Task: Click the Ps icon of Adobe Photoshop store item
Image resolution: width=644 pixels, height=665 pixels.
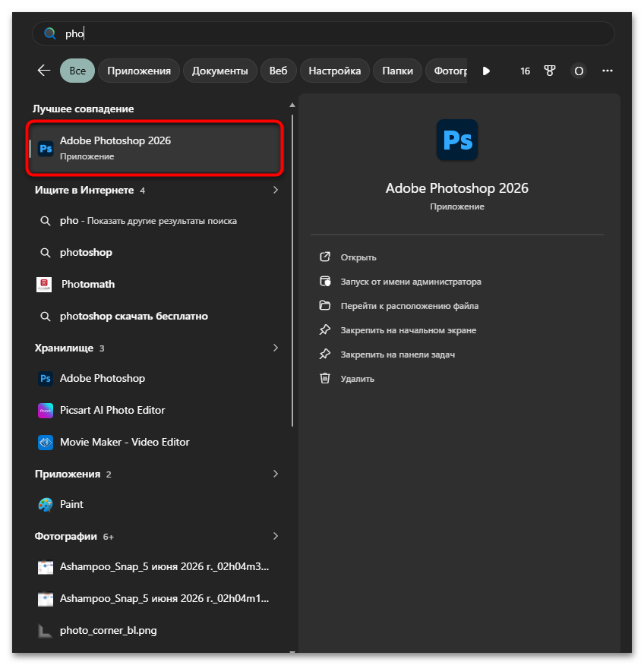Action: (46, 378)
